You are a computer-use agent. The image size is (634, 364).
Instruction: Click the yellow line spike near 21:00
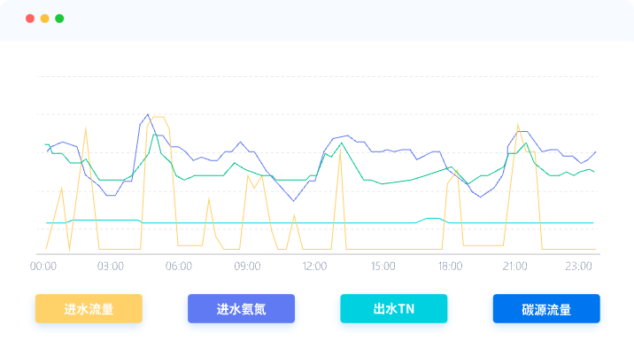coord(517,125)
